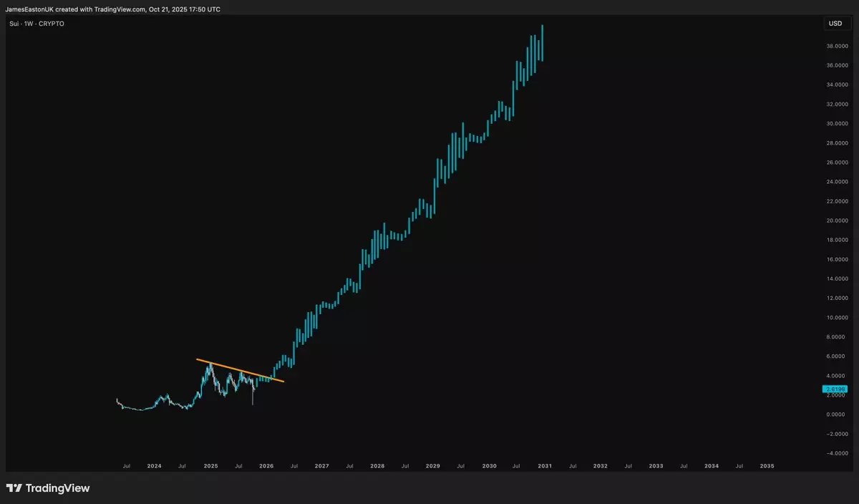This screenshot has width=859, height=504.
Task: Click the 2031 label on time axis
Action: pyautogui.click(x=544, y=466)
